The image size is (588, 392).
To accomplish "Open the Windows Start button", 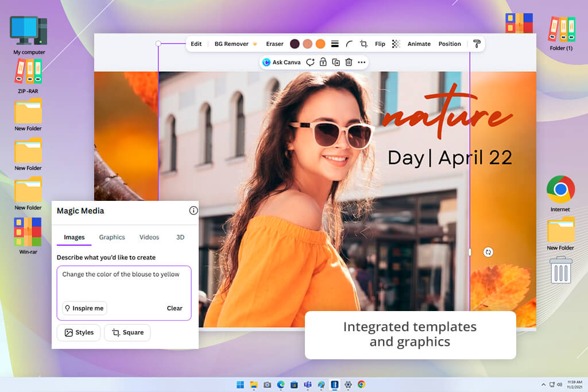I will click(x=240, y=385).
